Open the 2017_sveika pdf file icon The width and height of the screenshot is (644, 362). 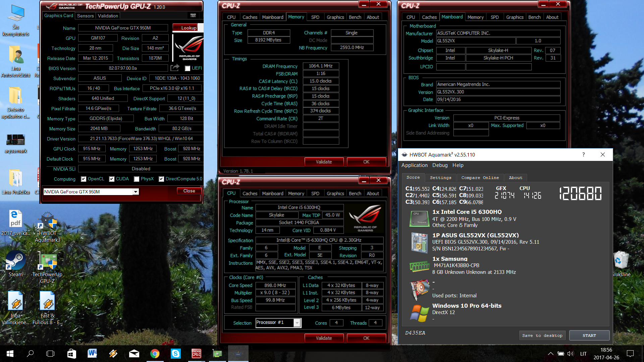(16, 223)
